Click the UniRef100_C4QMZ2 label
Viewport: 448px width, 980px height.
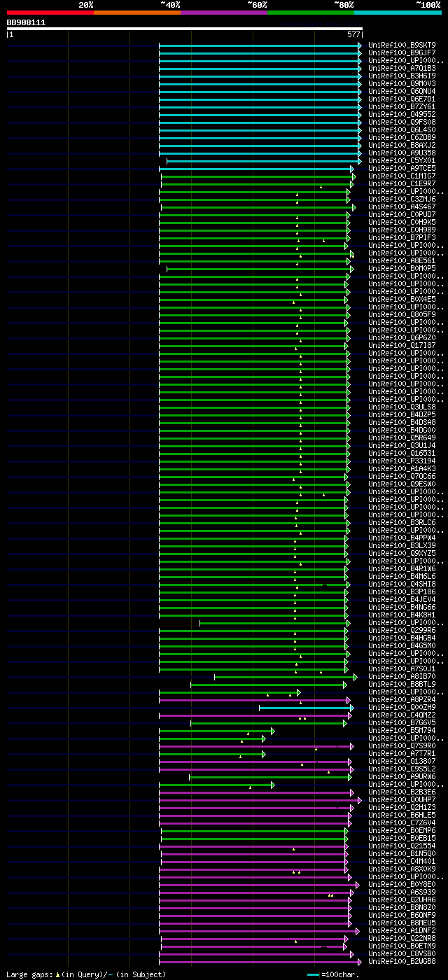coord(402,715)
